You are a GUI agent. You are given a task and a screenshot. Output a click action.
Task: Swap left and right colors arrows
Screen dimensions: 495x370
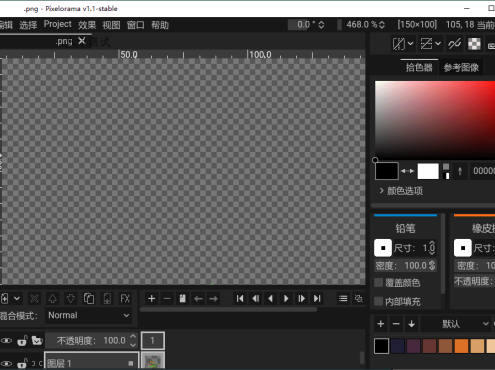click(407, 171)
